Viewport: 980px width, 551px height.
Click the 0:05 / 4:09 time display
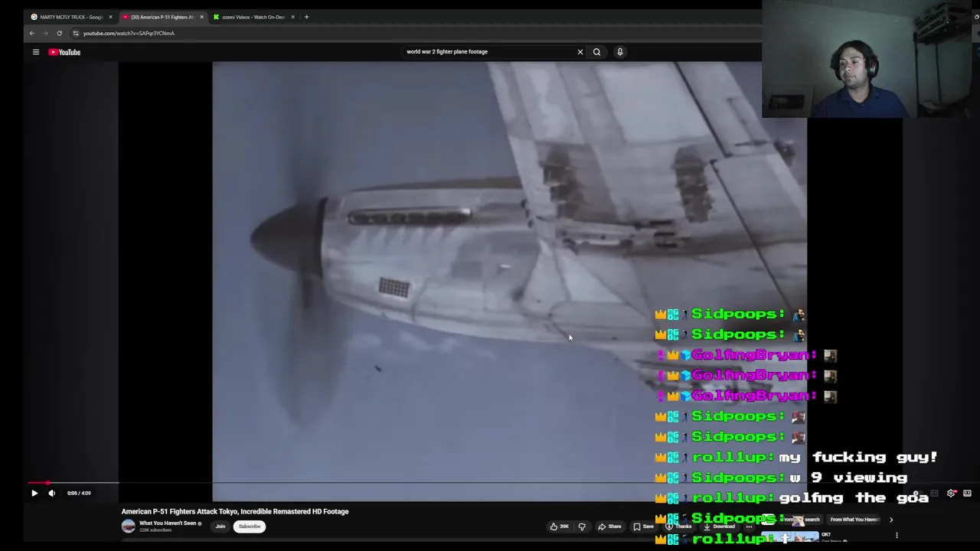point(79,494)
